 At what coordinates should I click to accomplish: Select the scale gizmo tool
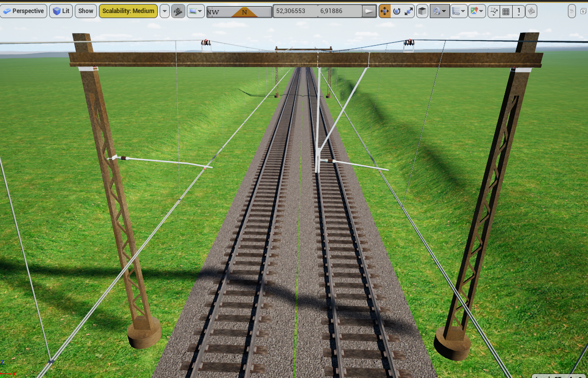point(409,11)
